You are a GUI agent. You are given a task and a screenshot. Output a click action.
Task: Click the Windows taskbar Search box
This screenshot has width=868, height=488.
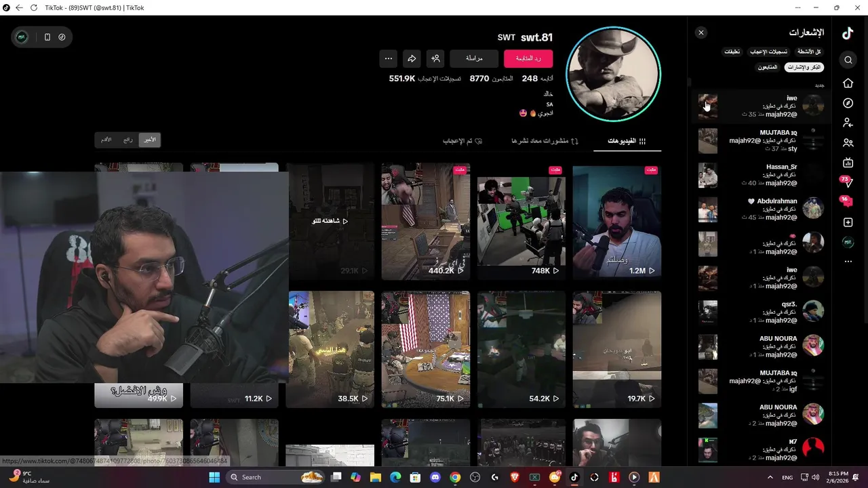coord(275,477)
